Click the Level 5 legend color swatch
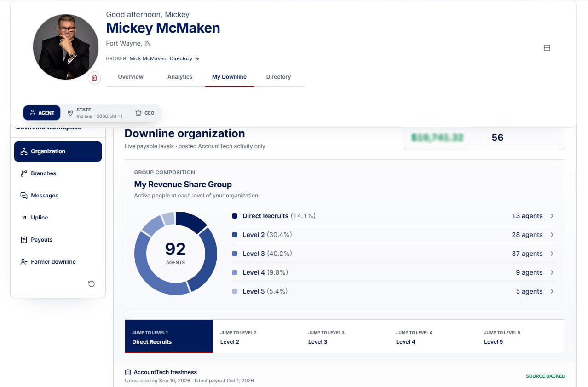588x387 pixels. tap(235, 291)
